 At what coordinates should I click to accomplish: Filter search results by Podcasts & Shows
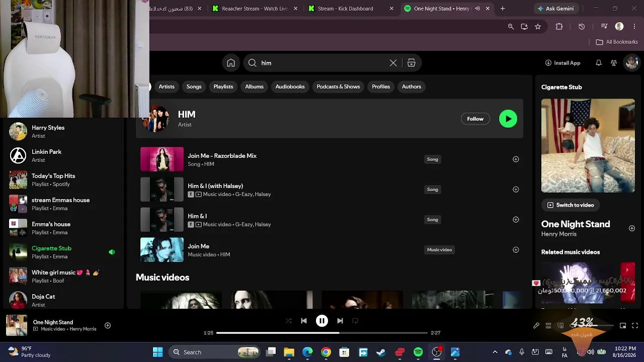338,86
